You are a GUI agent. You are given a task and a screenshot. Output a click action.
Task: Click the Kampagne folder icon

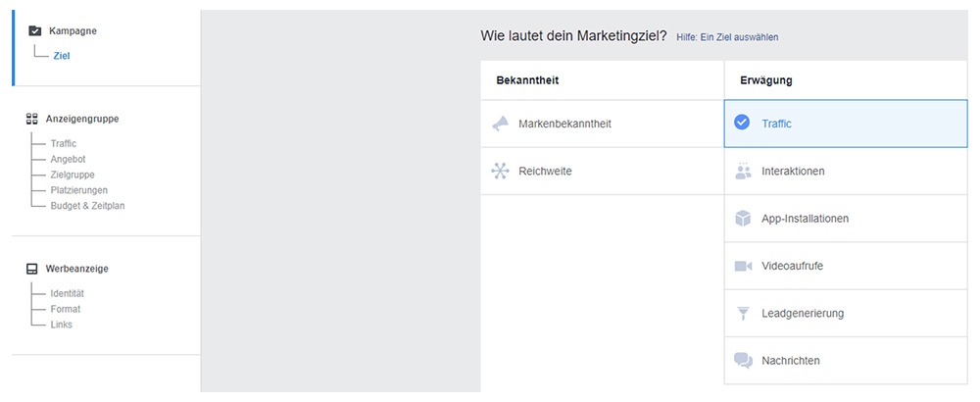point(35,30)
